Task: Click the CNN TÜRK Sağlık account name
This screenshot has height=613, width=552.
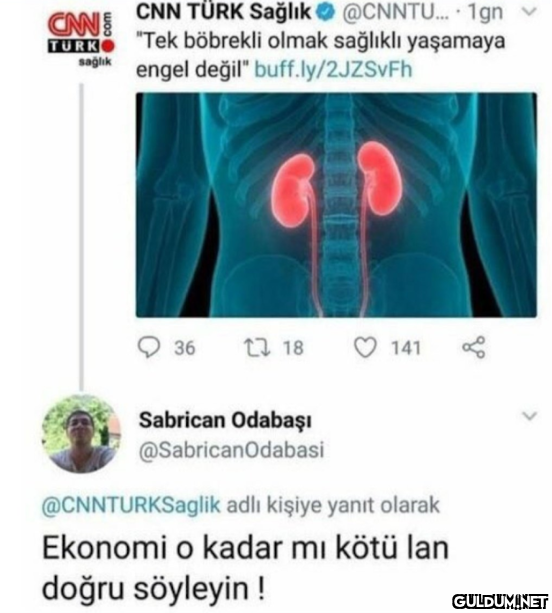Action: [224, 12]
